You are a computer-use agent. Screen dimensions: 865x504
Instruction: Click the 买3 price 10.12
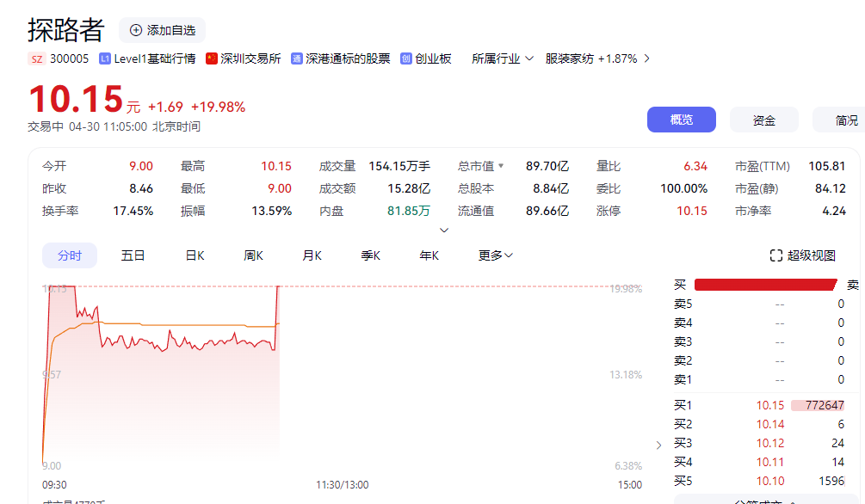click(769, 443)
